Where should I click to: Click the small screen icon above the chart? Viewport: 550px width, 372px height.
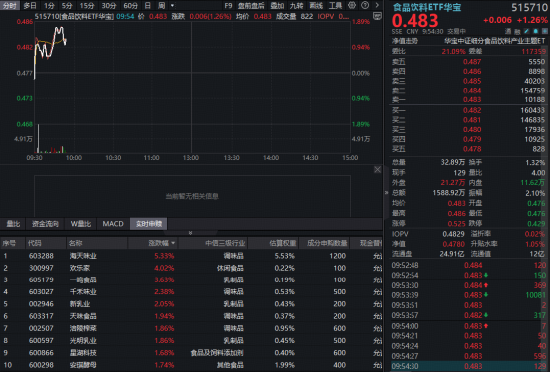pos(377,16)
